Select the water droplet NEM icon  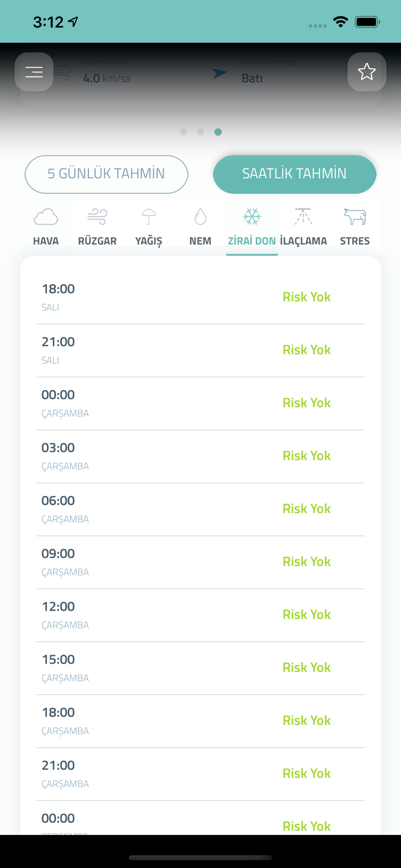[x=200, y=216]
